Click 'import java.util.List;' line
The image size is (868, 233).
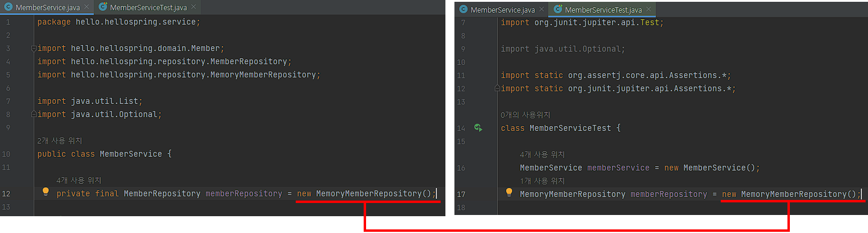(x=90, y=101)
